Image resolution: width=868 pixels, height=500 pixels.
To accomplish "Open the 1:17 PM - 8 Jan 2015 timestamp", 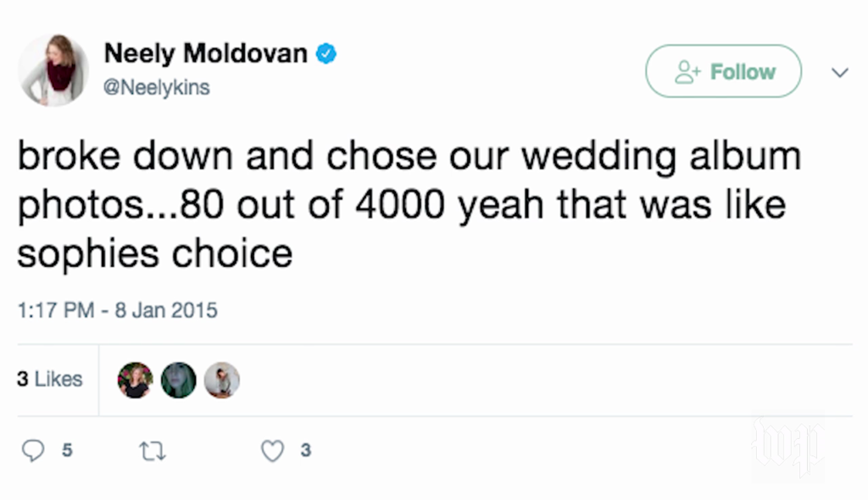I will coord(117,310).
